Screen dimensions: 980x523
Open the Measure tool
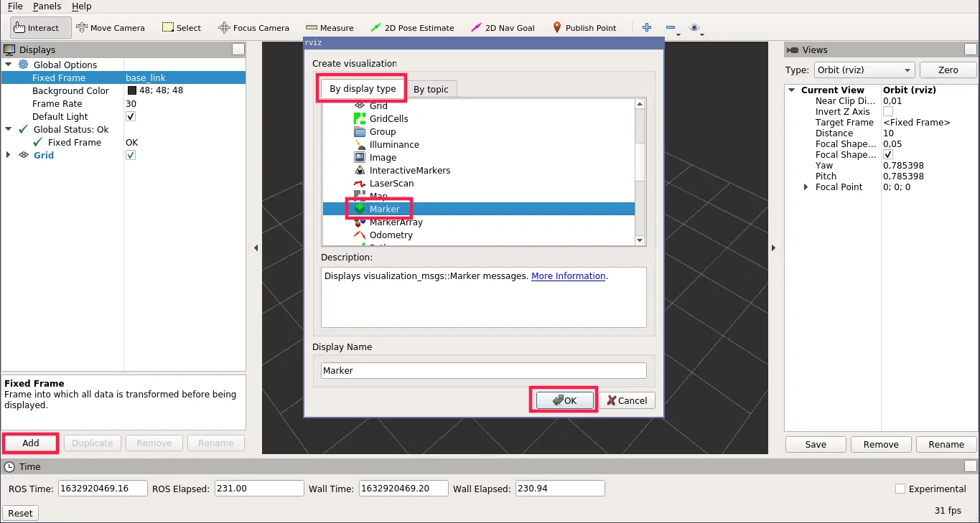click(x=330, y=27)
